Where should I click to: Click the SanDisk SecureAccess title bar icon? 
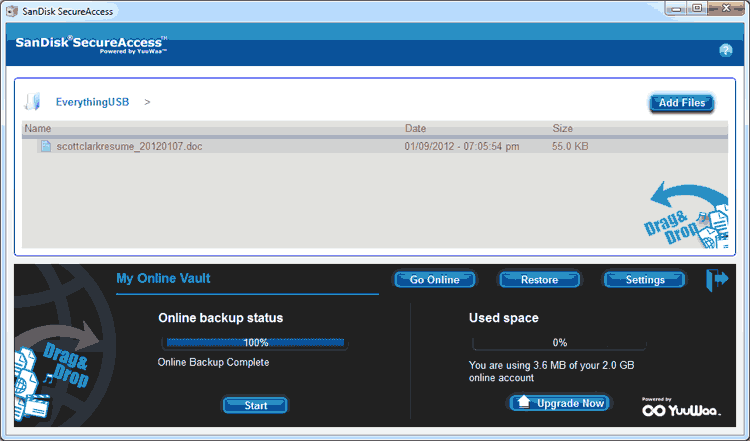pyautogui.click(x=12, y=11)
